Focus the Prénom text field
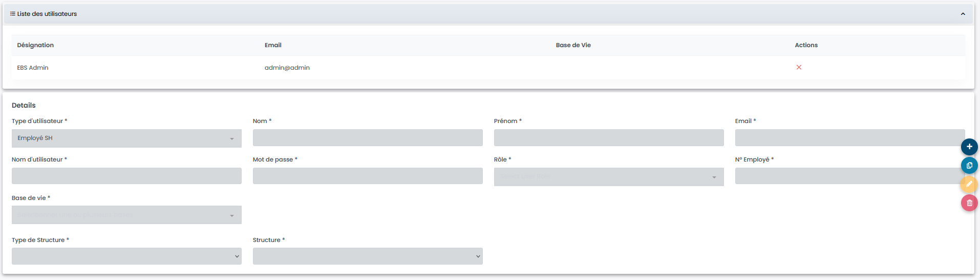This screenshot has height=280, width=980. pos(608,138)
